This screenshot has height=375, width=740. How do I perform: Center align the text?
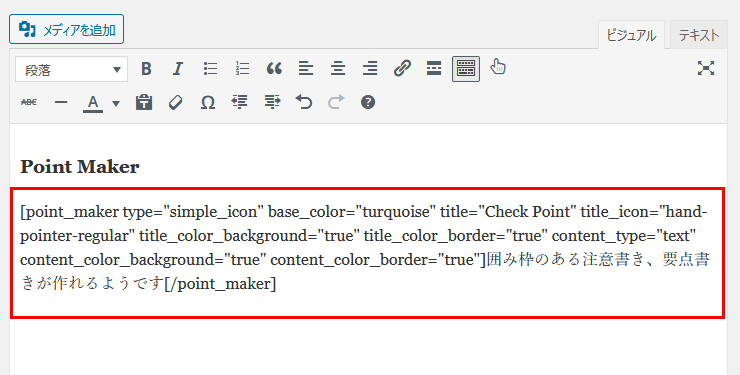pos(338,69)
